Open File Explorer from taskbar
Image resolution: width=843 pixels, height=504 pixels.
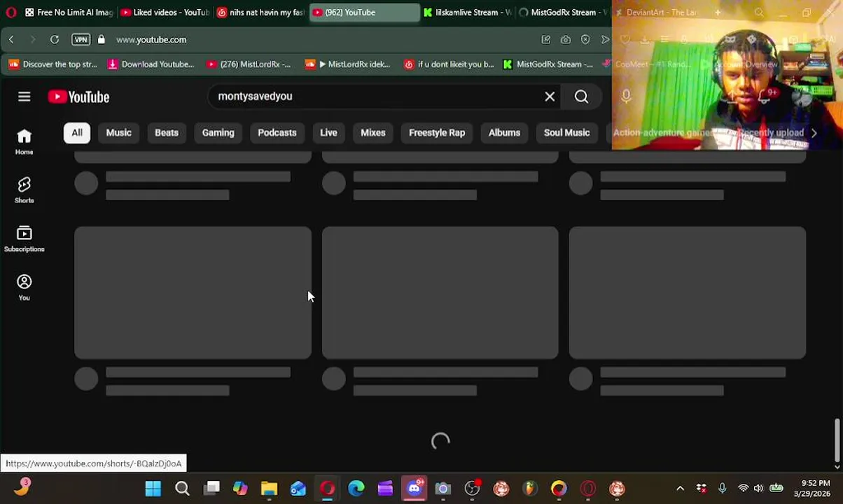(269, 489)
